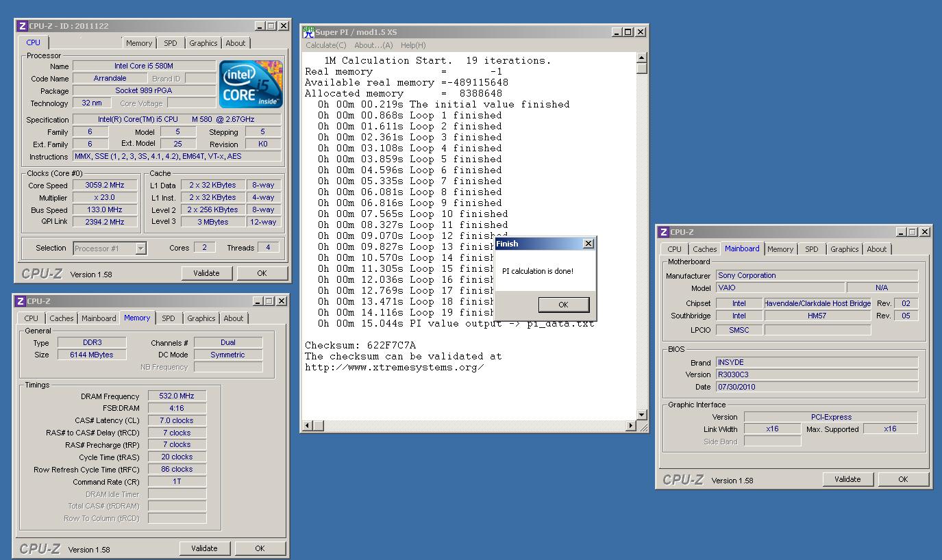Click the Multiplier x 23.0 value
Viewport: 942px width, 560px height.
pos(105,197)
